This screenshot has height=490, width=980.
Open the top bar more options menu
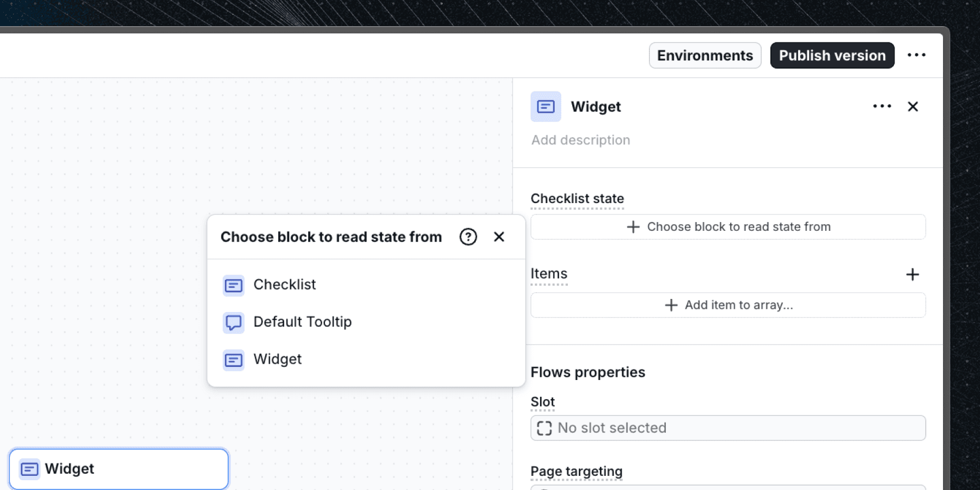coord(916,56)
